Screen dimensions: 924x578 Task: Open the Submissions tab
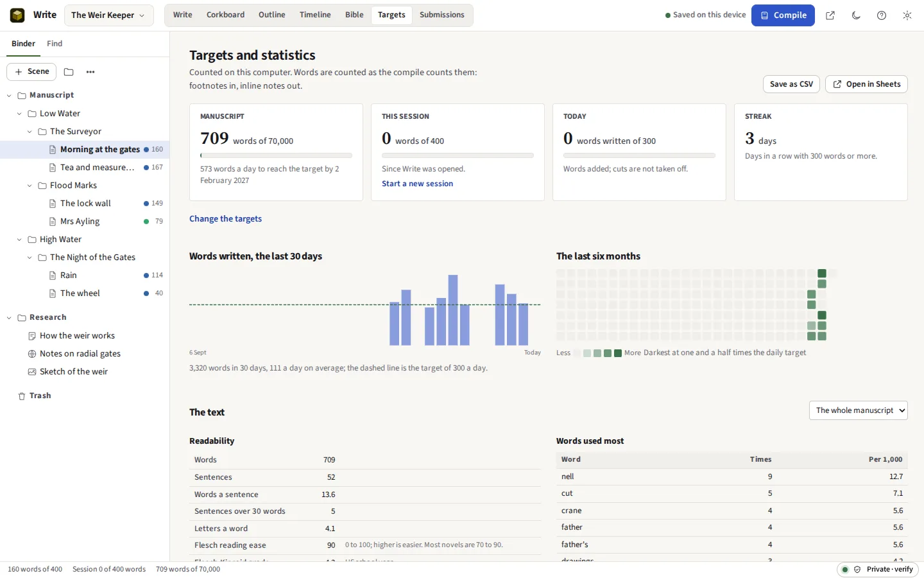(442, 15)
